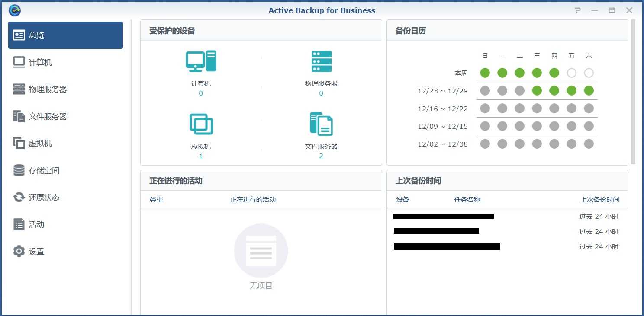
Task: Open the 活动 page
Action: click(65, 224)
